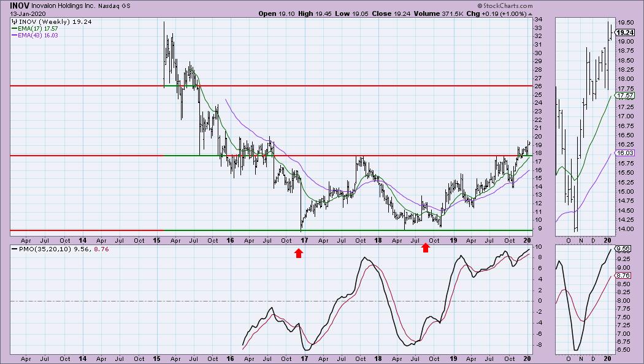
Task: Click the boxed 19.24 price tag in zoom panel
Action: pyautogui.click(x=626, y=32)
